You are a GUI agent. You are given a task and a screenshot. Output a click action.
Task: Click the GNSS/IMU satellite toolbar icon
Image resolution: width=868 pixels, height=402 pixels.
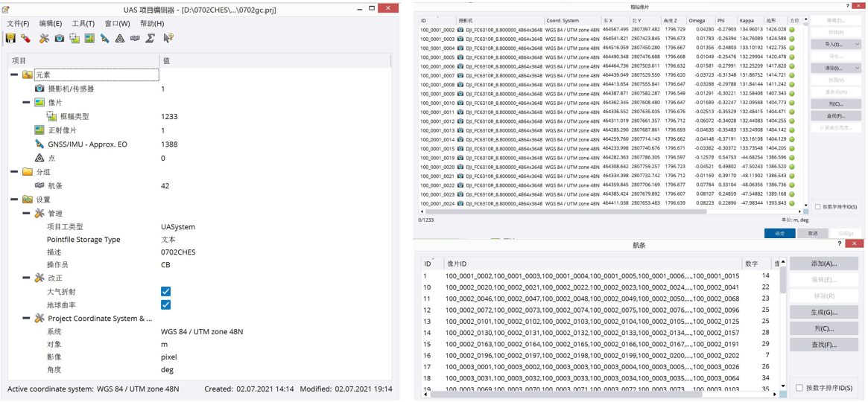(105, 38)
